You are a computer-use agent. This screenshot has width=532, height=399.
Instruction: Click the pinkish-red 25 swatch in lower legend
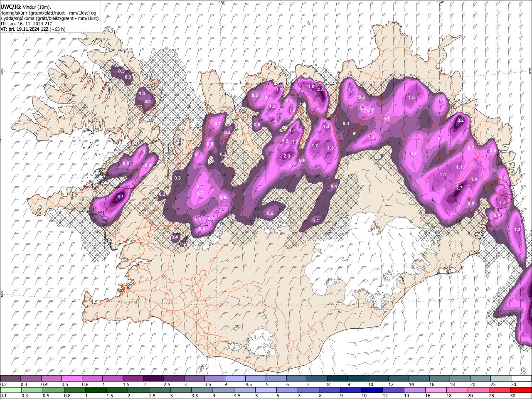pos(500,390)
